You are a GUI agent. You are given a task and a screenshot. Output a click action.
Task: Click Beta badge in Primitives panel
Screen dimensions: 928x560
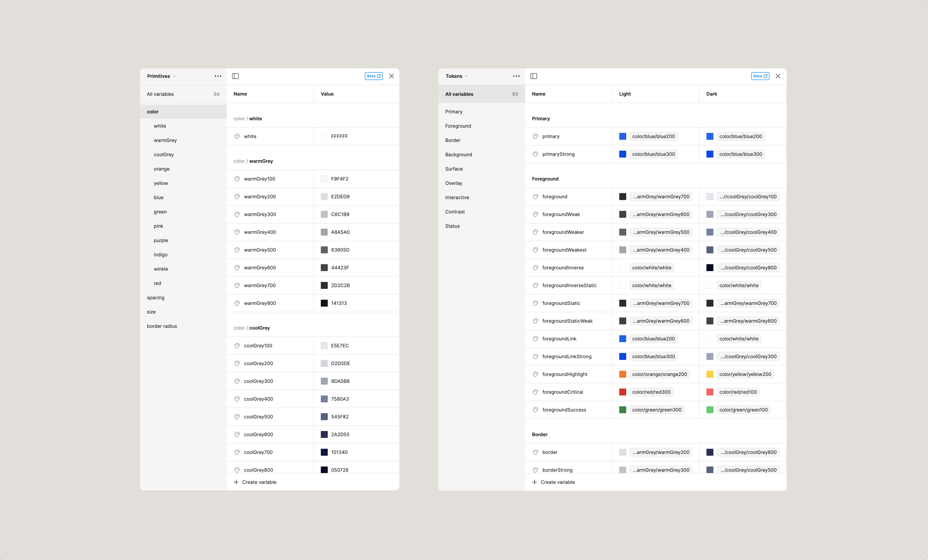tap(373, 76)
